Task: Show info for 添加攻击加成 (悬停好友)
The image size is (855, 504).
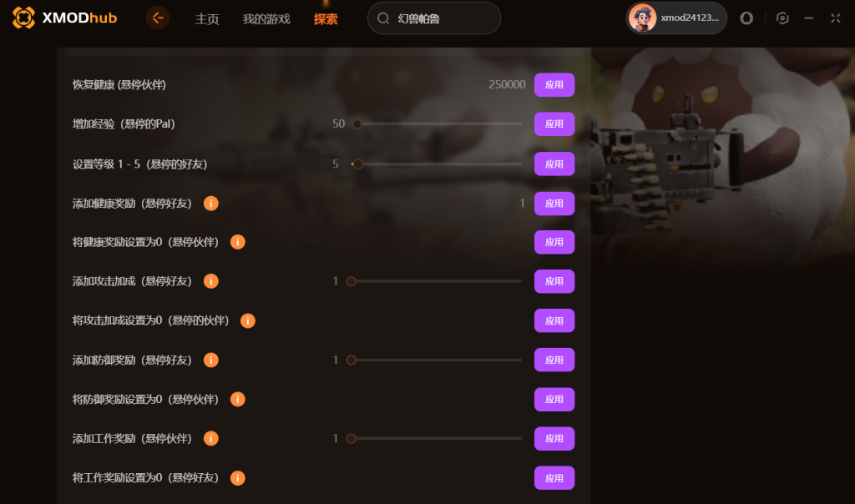Action: pyautogui.click(x=211, y=281)
